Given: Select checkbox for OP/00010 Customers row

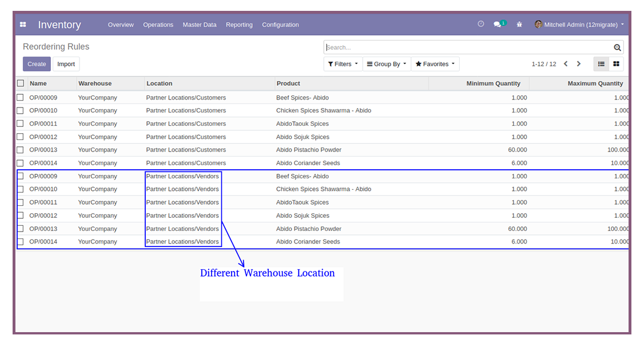Looking at the screenshot, I should point(20,110).
